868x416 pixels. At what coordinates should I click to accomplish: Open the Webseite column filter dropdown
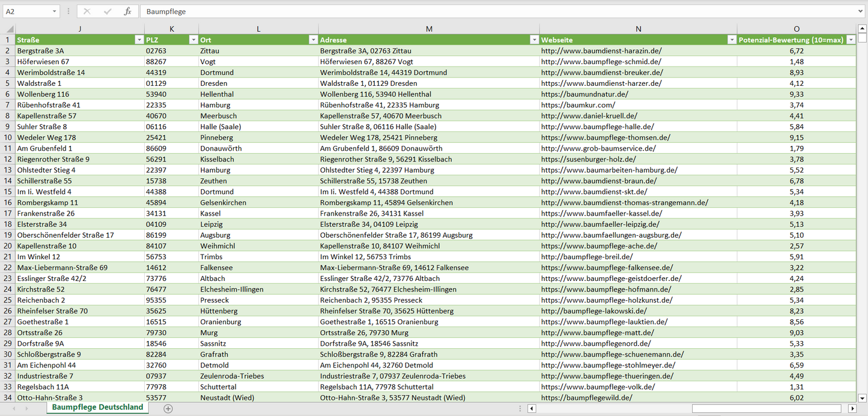tap(732, 40)
